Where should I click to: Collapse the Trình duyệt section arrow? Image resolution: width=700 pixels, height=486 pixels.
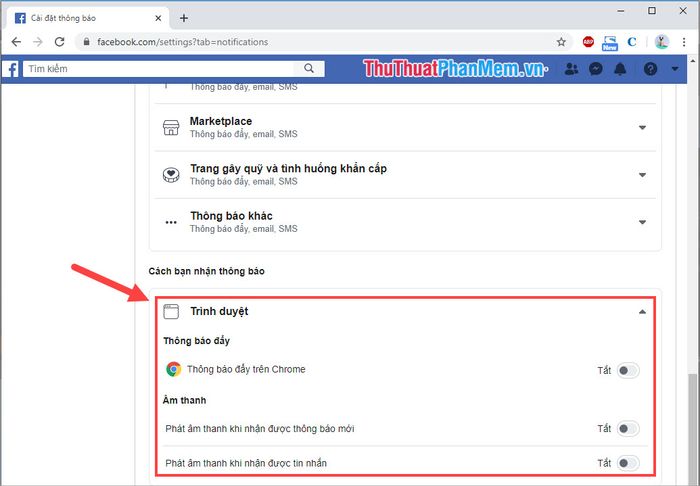[642, 312]
